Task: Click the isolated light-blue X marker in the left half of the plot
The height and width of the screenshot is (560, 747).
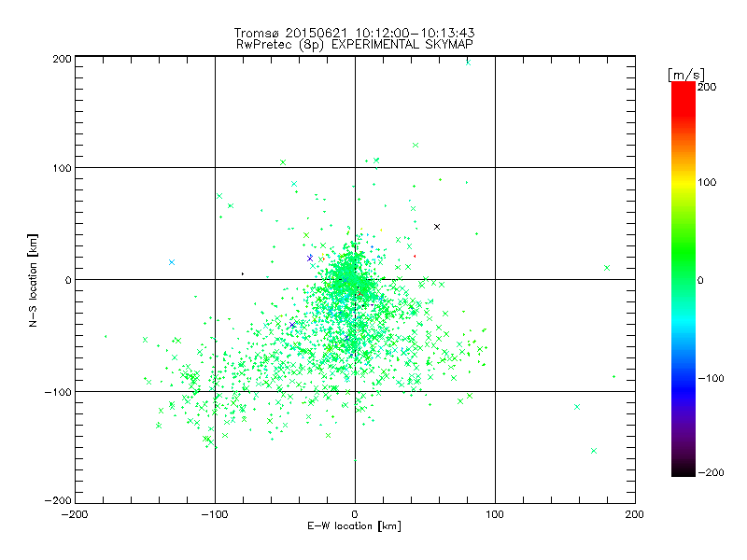Action: click(x=172, y=262)
